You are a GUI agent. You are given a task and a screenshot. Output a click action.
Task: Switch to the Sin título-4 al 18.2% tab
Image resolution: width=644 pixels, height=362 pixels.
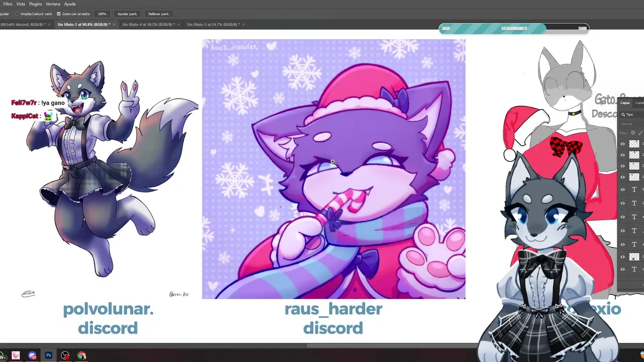(148, 24)
